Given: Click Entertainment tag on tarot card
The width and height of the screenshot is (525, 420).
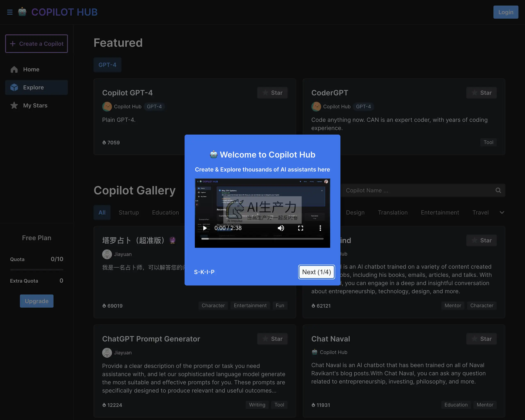Looking at the screenshot, I should tap(250, 306).
